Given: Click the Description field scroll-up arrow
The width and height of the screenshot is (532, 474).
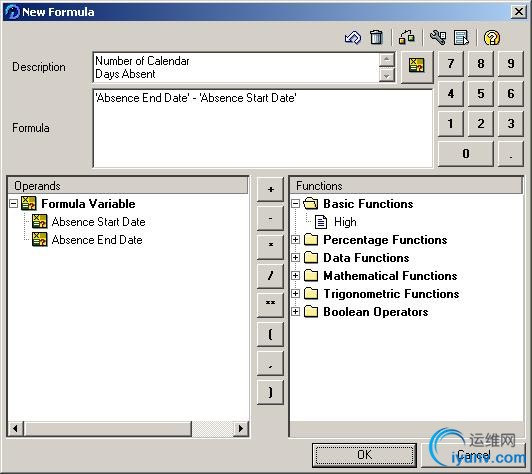Looking at the screenshot, I should [x=386, y=60].
